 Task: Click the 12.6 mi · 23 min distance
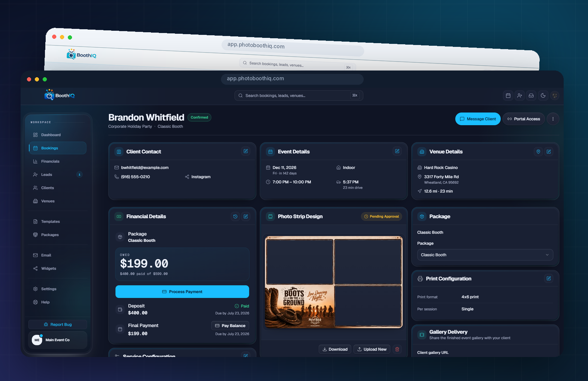click(438, 191)
